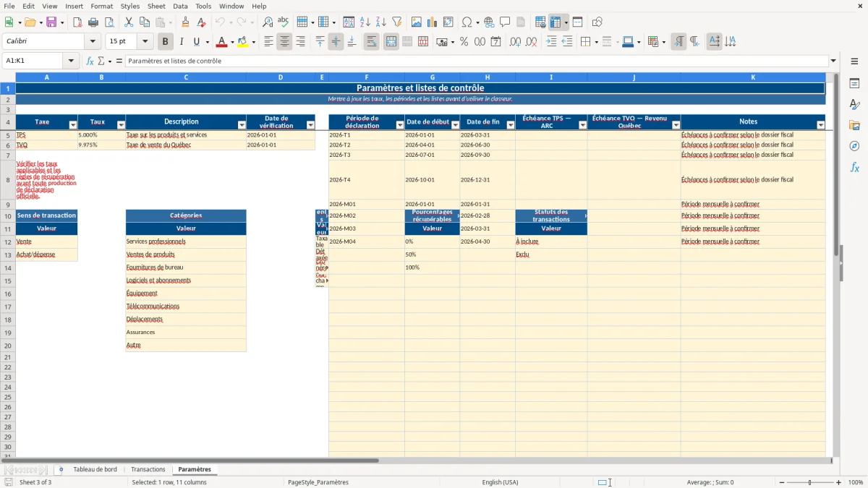Viewport: 868px width, 488px height.
Task: Click the Clone Formatting paintbrush icon
Action: click(x=185, y=22)
